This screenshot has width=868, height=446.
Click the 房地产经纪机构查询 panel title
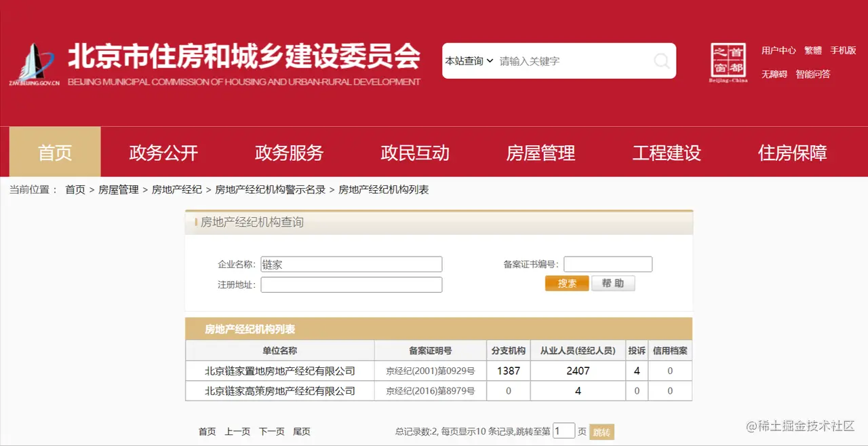pos(252,222)
